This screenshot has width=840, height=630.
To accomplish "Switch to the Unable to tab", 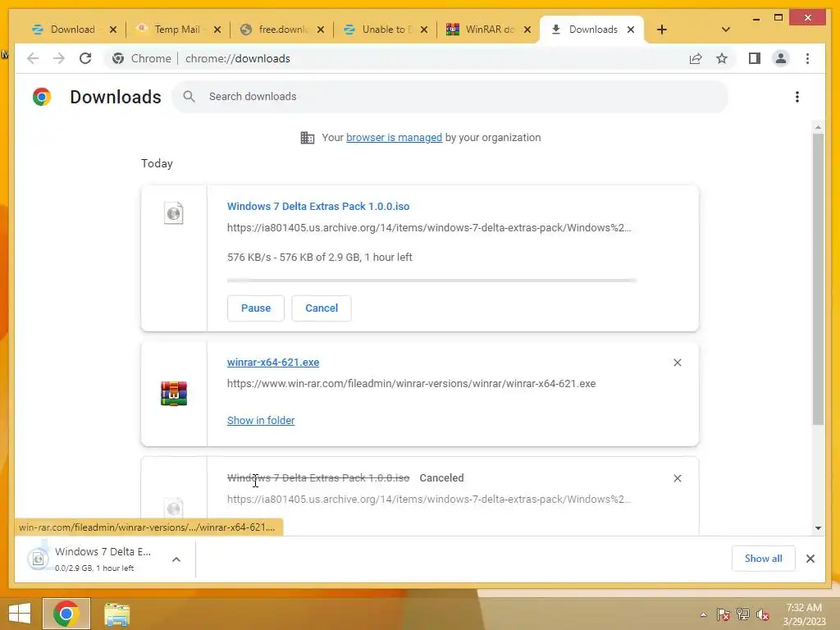I will [x=386, y=30].
